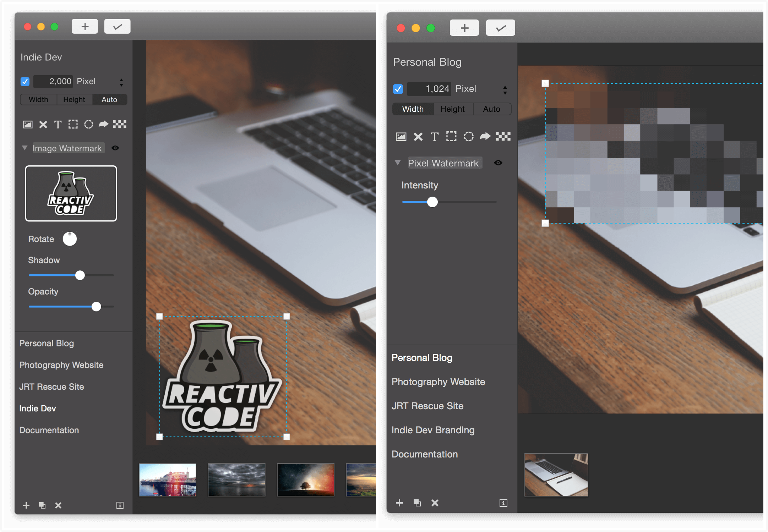Delete preset icon in left window footer
This screenshot has height=532, width=768.
[x=58, y=505]
